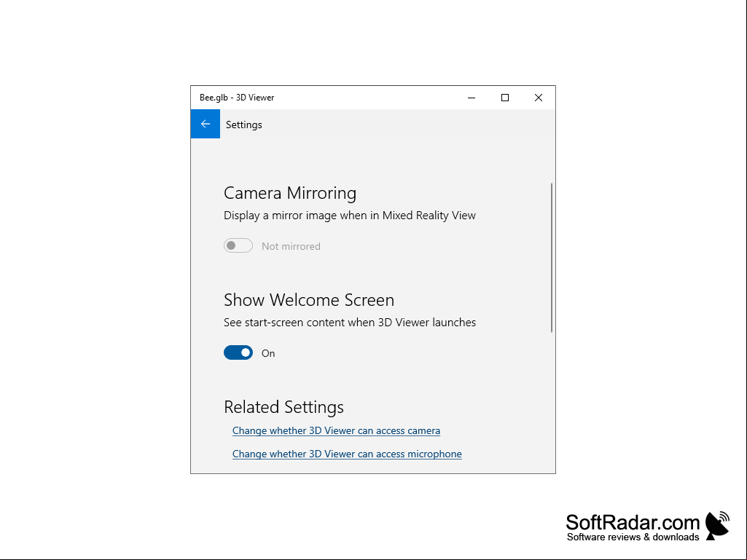Click the 'On' label beside the switch
Image resolution: width=747 pixels, height=560 pixels.
268,353
